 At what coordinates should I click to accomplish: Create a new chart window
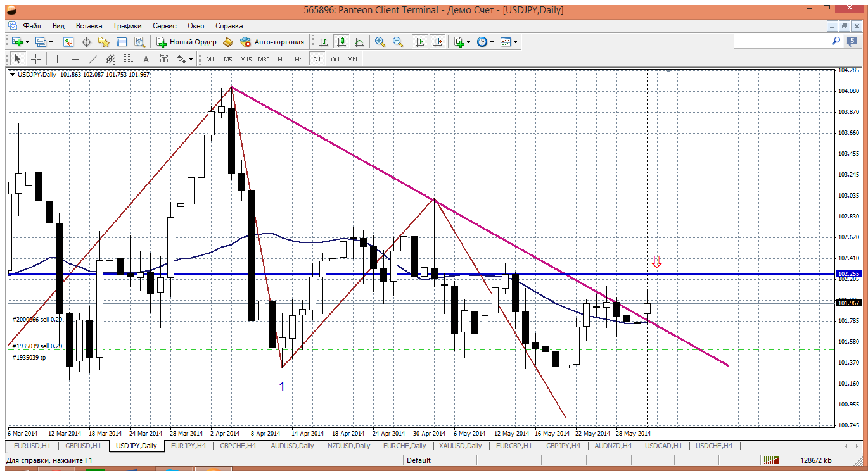point(17,42)
